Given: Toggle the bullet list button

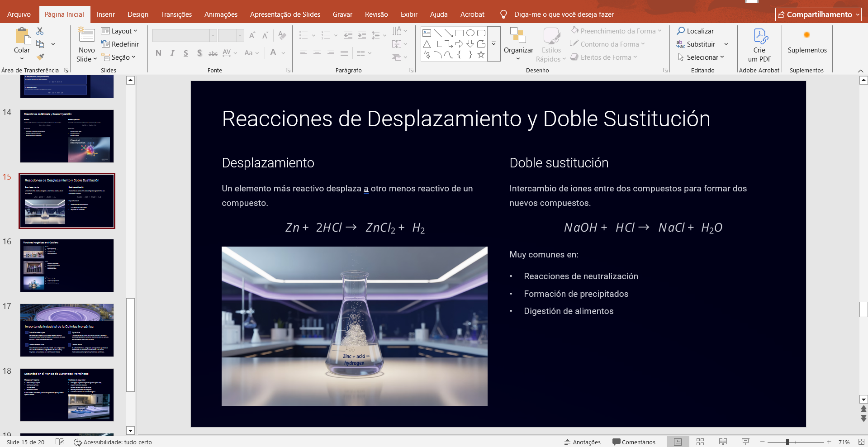Looking at the screenshot, I should [304, 35].
